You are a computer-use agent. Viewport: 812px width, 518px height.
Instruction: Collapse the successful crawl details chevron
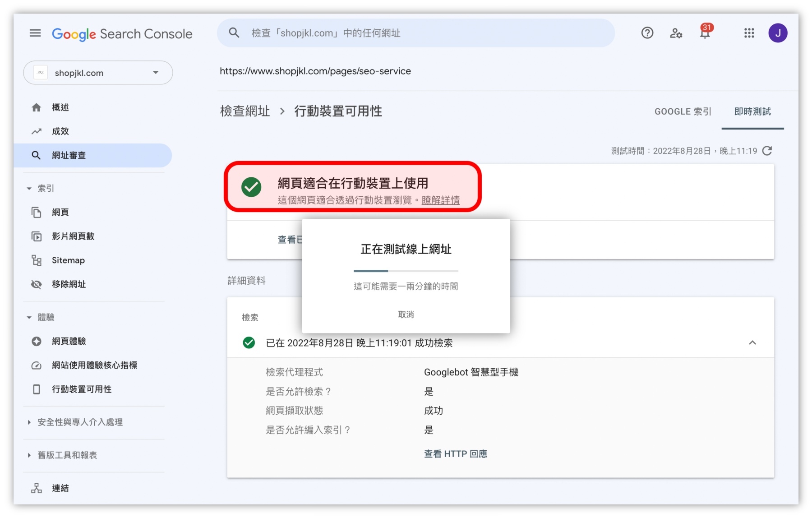[x=753, y=343]
